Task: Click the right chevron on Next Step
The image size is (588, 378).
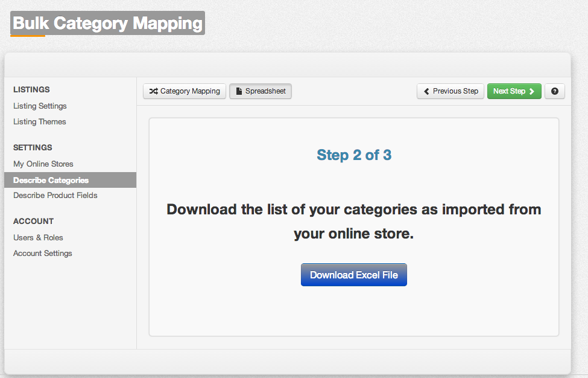Action: pos(531,91)
